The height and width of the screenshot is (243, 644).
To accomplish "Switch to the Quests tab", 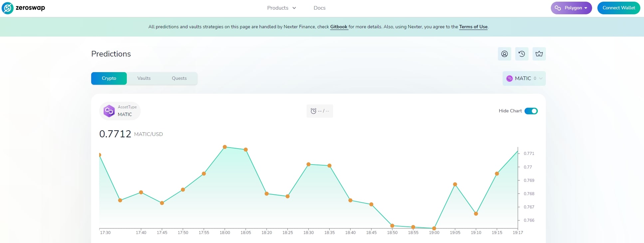I will click(x=179, y=78).
